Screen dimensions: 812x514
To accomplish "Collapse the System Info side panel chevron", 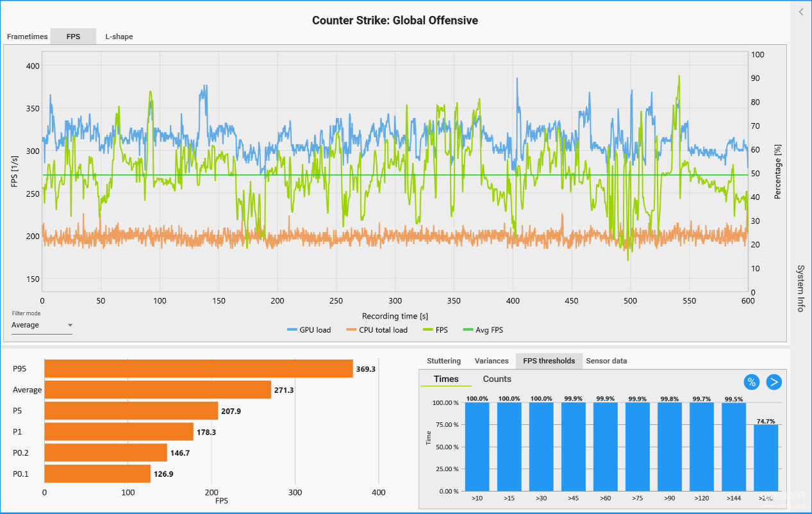I will [800, 12].
